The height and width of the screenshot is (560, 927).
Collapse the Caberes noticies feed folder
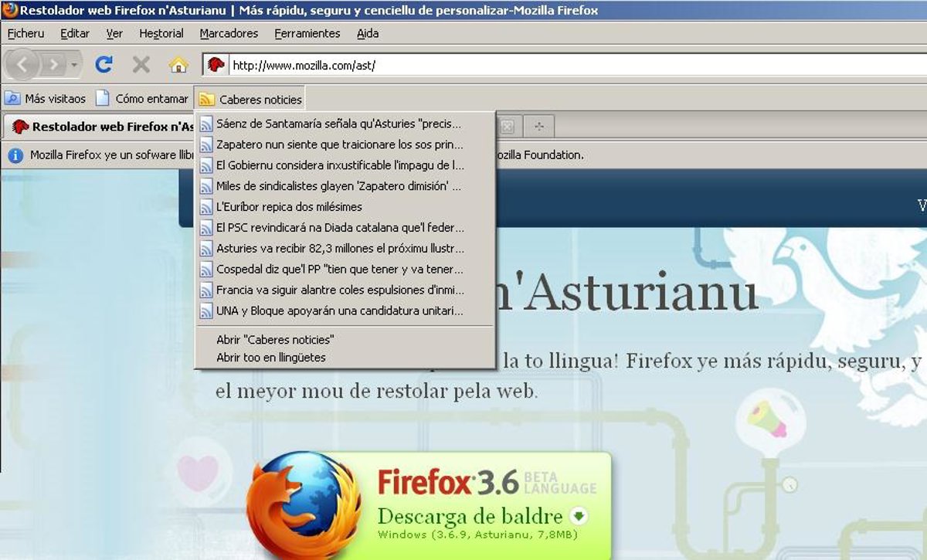point(250,99)
